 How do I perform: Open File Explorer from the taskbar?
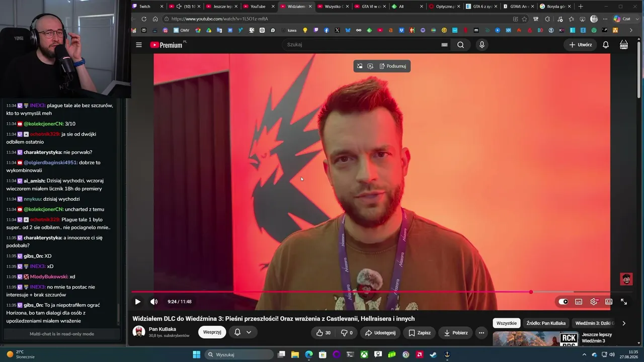click(x=295, y=354)
